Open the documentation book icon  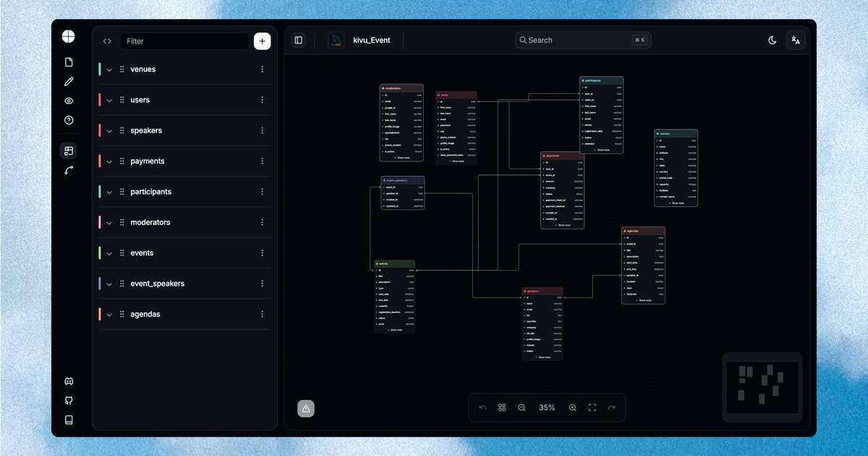coord(69,420)
